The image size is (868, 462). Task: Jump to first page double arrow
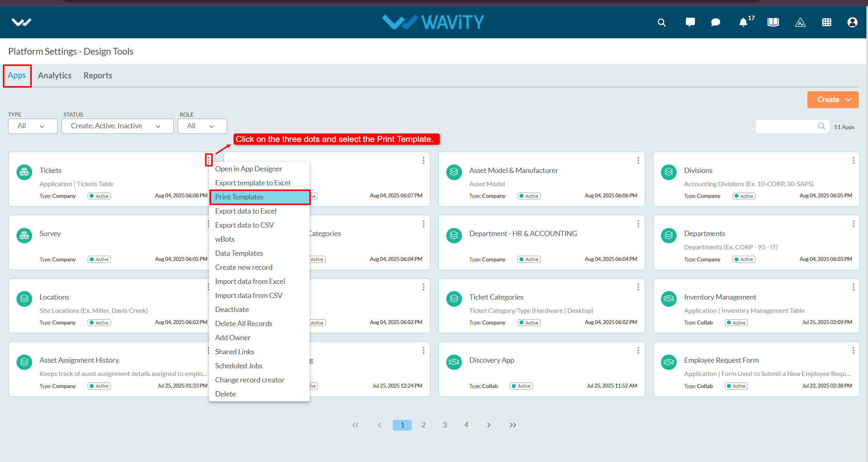coord(355,425)
